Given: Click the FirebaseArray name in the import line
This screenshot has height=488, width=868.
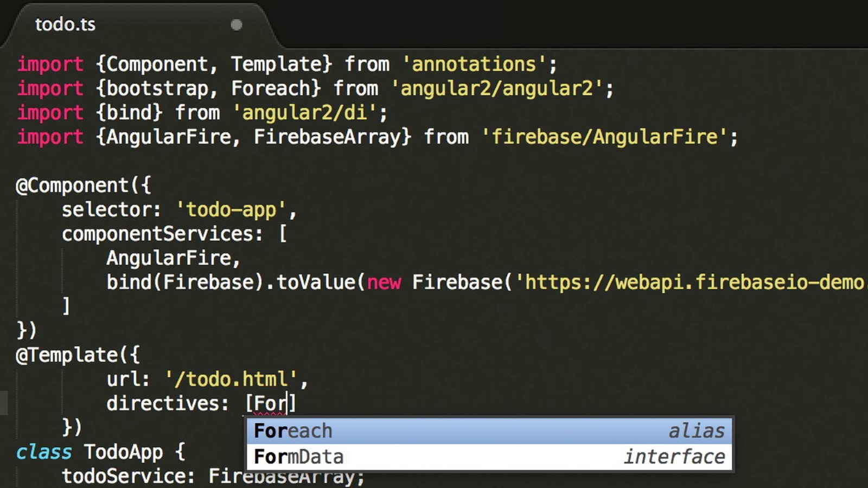Looking at the screenshot, I should 327,137.
